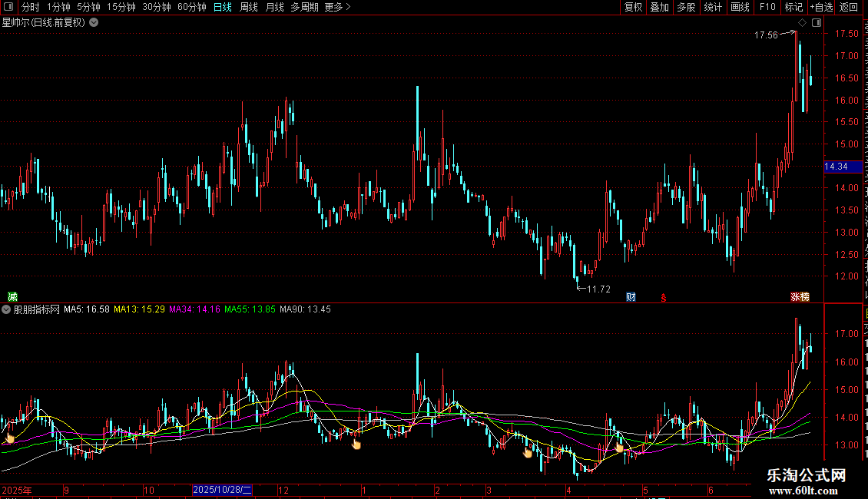Click month 12 on the time axis
Image resolution: width=868 pixels, height=499 pixels.
pos(283,490)
